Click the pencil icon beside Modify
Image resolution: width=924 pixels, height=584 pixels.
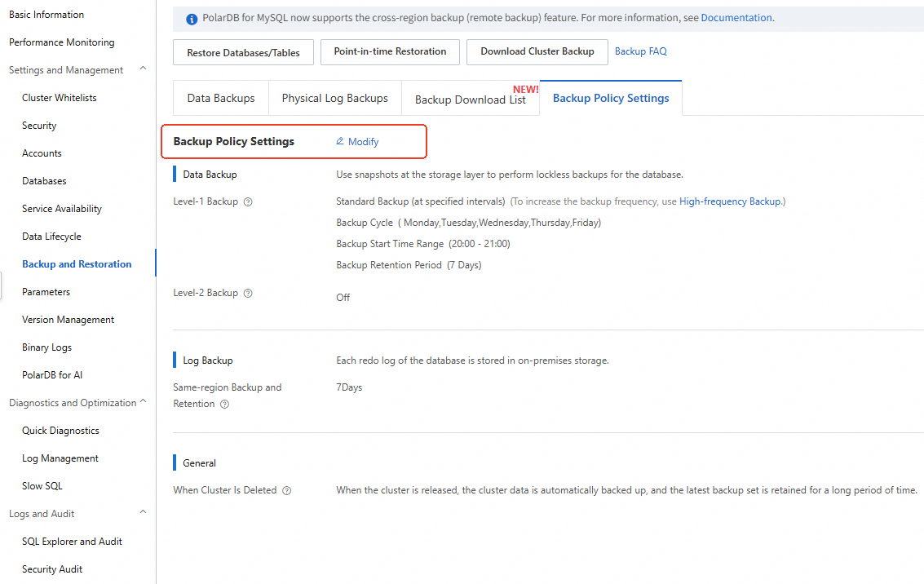click(x=340, y=141)
